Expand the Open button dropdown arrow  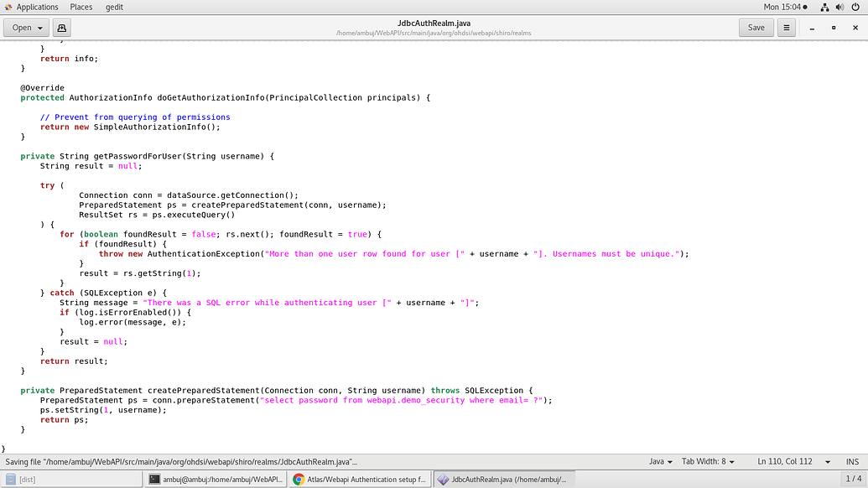(x=39, y=27)
